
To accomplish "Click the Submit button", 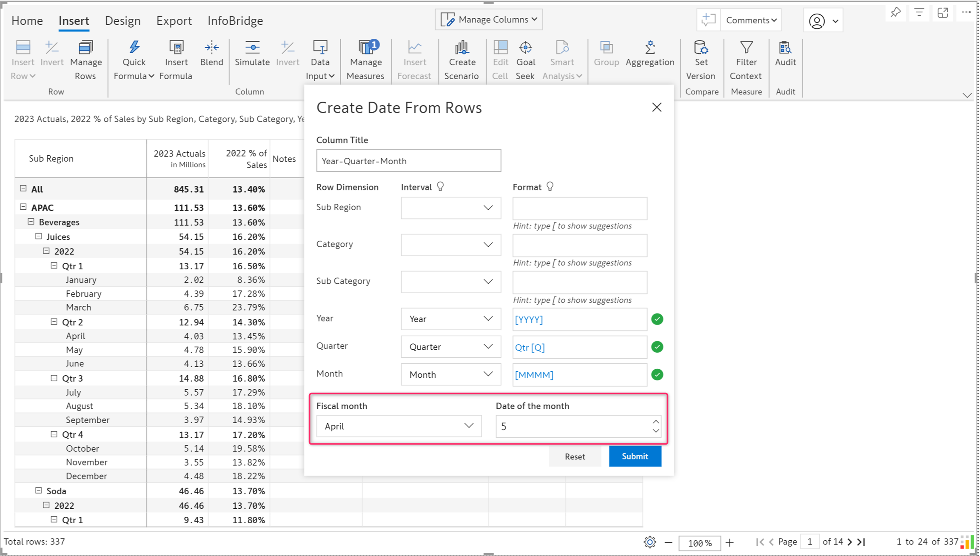I will [x=635, y=456].
